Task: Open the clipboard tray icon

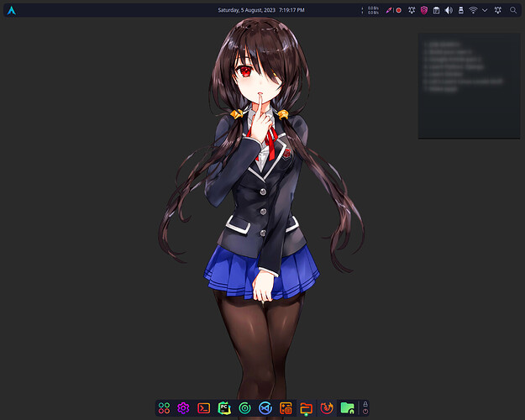Action: pos(436,10)
